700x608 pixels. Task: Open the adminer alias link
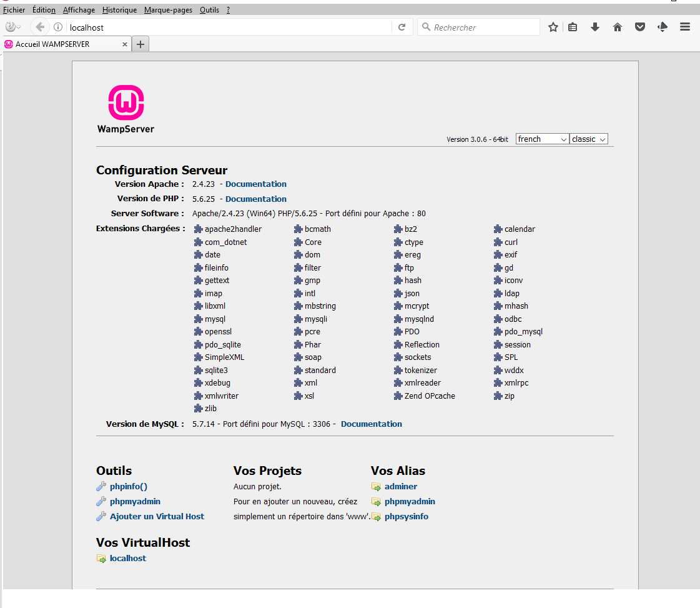(400, 486)
